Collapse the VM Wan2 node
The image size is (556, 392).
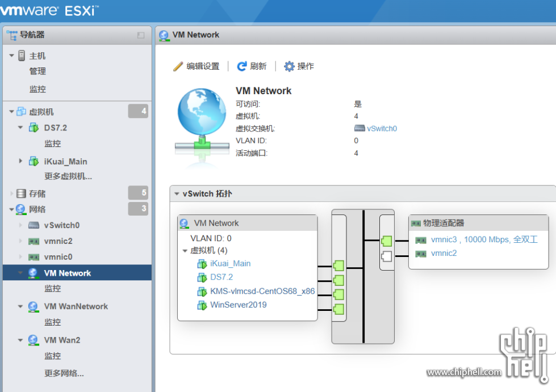pyautogui.click(x=20, y=340)
